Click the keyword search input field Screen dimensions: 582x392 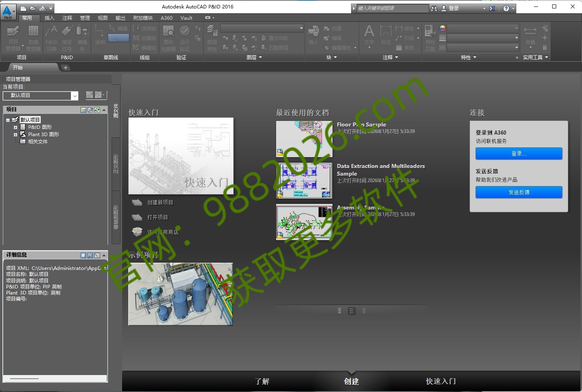point(393,8)
